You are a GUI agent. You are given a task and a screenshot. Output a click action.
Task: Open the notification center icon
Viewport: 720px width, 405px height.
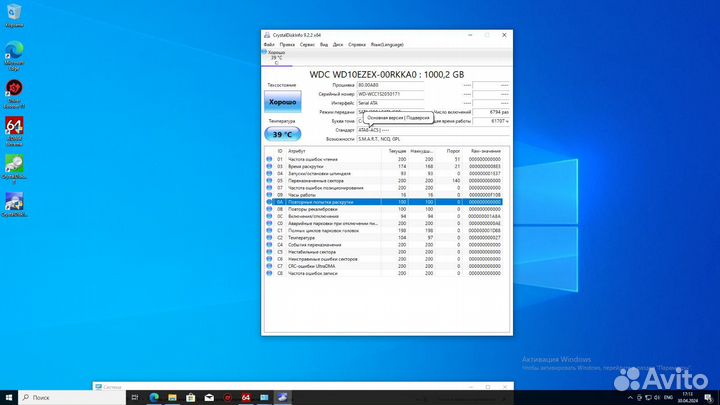[x=708, y=397]
